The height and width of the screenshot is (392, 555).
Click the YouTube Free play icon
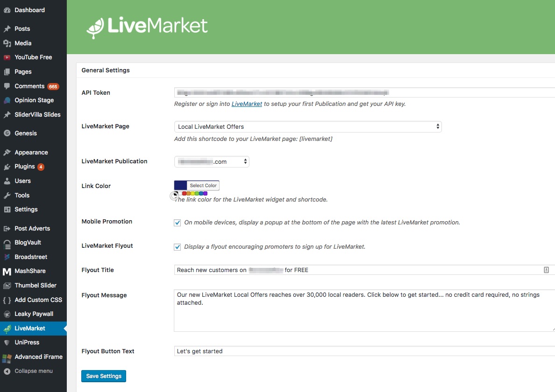7,57
